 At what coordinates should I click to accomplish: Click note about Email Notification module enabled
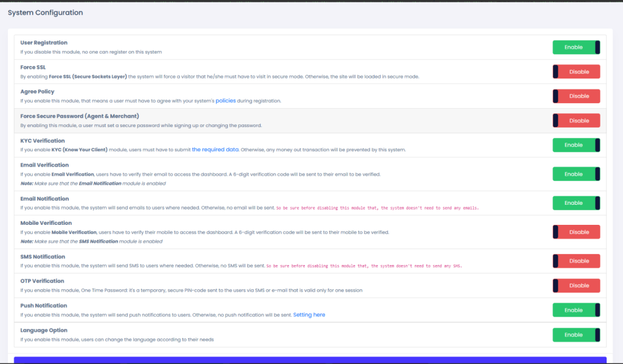pos(93,184)
